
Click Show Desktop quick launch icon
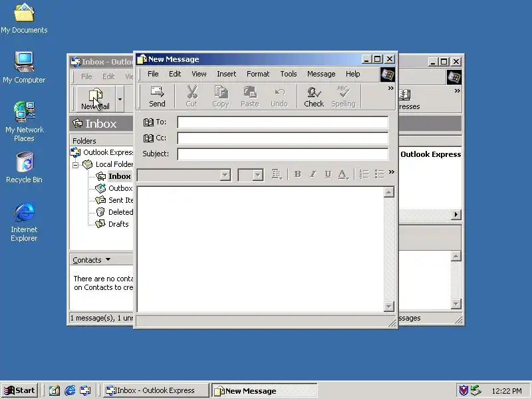55,390
